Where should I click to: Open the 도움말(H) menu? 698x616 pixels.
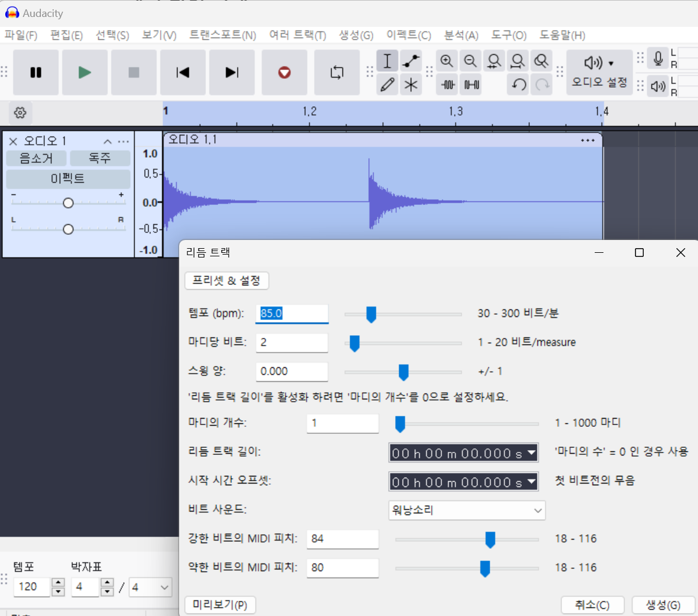[x=562, y=35]
